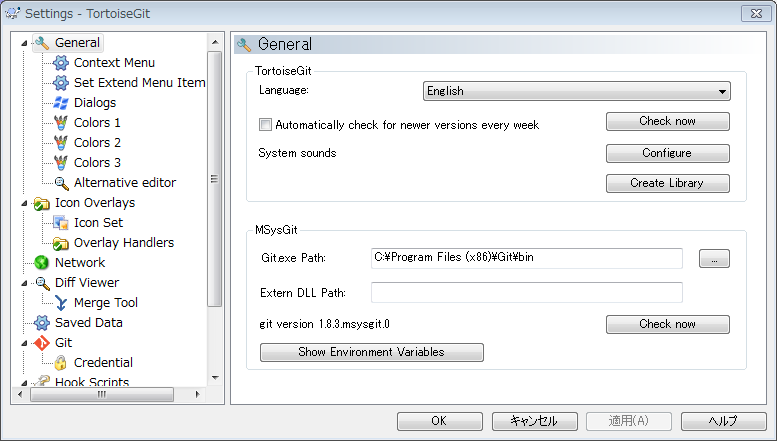
Task: Open Context Menu settings gear icon
Action: [60, 63]
